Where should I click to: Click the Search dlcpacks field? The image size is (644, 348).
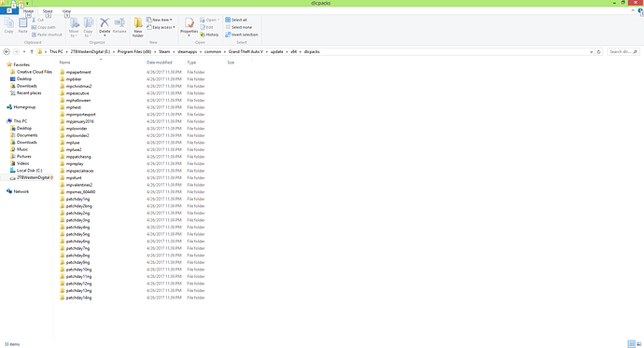point(623,51)
